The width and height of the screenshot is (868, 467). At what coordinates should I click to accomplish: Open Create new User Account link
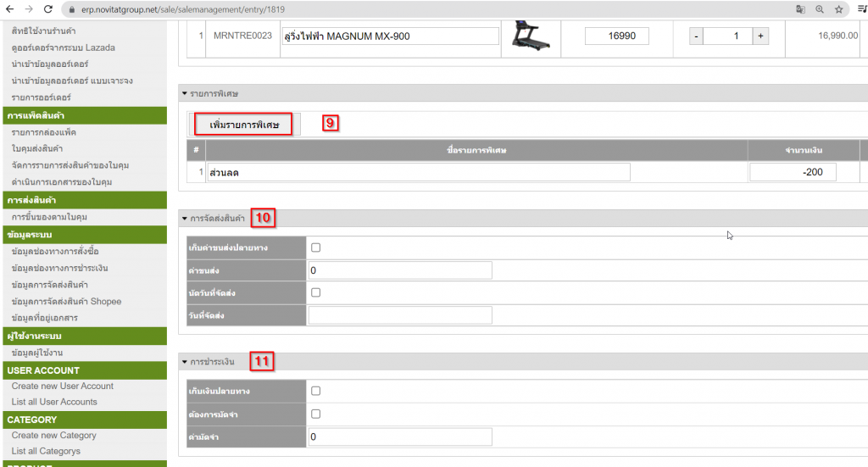point(63,386)
